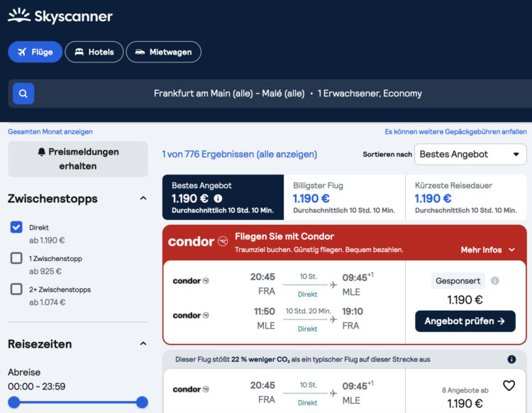The image size is (532, 413).
Task: Click 'ab 925 €' price text
Action: click(45, 271)
